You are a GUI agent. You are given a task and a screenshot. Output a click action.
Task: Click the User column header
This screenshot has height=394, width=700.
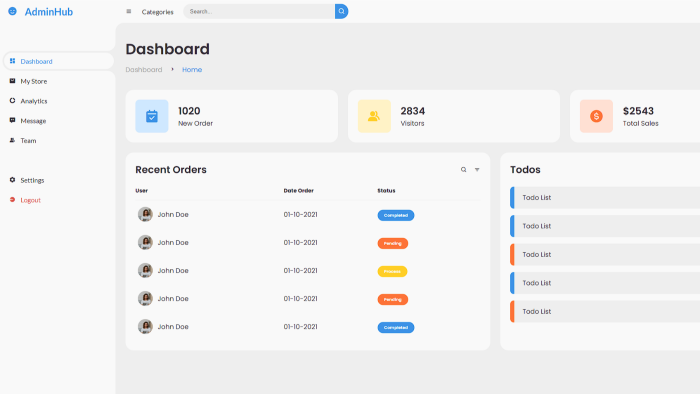click(142, 191)
